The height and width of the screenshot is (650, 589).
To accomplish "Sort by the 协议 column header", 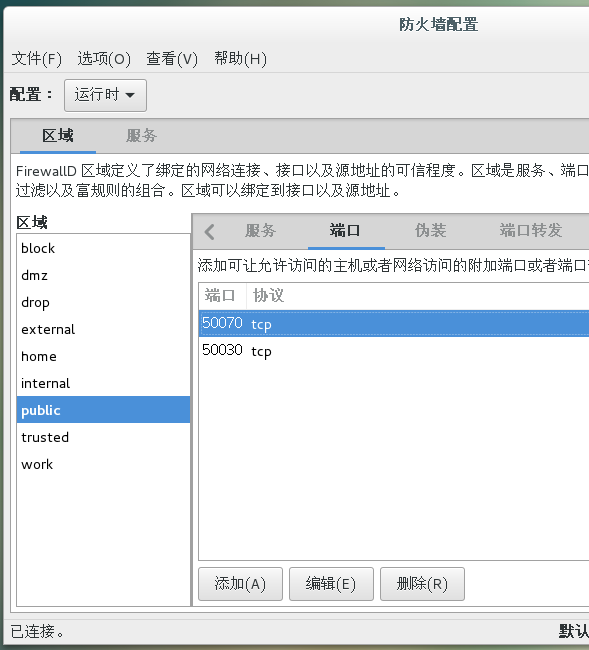I will [x=269, y=296].
